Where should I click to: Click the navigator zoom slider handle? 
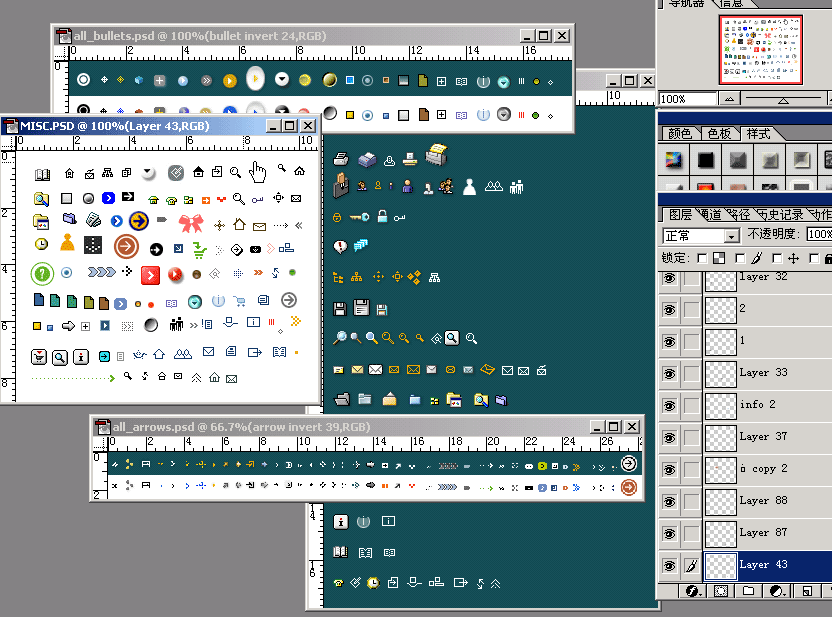click(783, 101)
